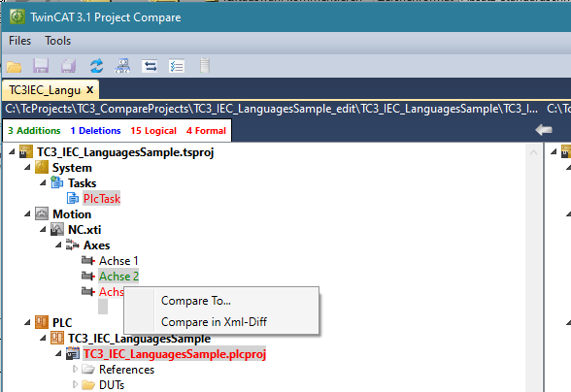The height and width of the screenshot is (392, 571).
Task: Collapse the NC.xti tree node
Action: point(43,229)
